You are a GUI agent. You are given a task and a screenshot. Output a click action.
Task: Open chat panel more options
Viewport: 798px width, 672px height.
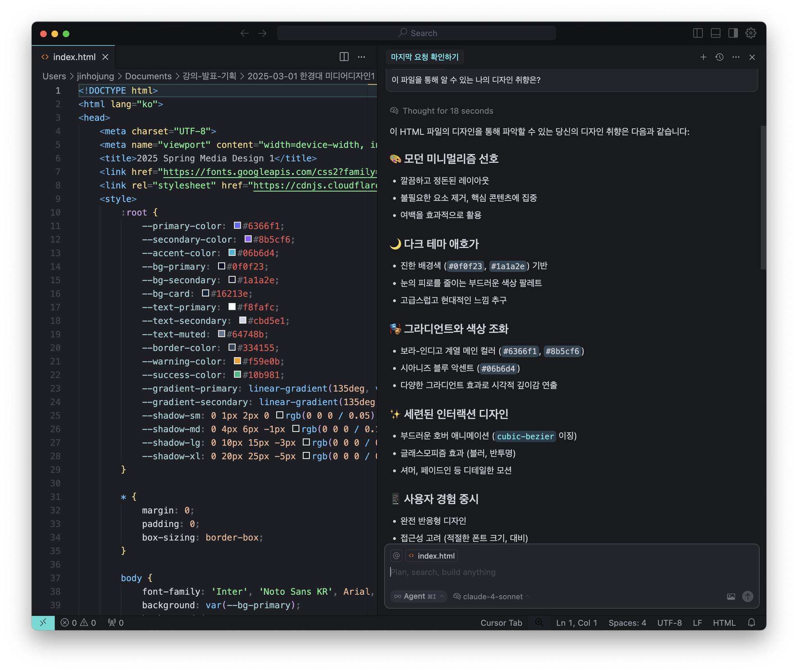tap(736, 57)
